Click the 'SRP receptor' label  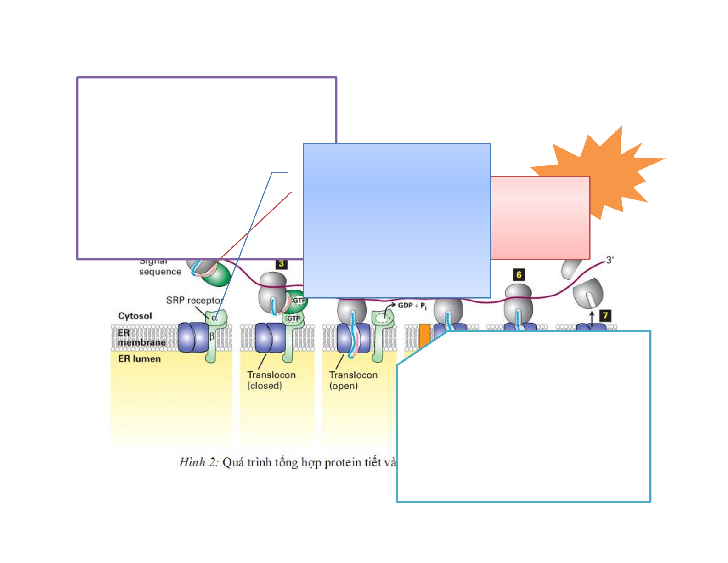(x=194, y=300)
